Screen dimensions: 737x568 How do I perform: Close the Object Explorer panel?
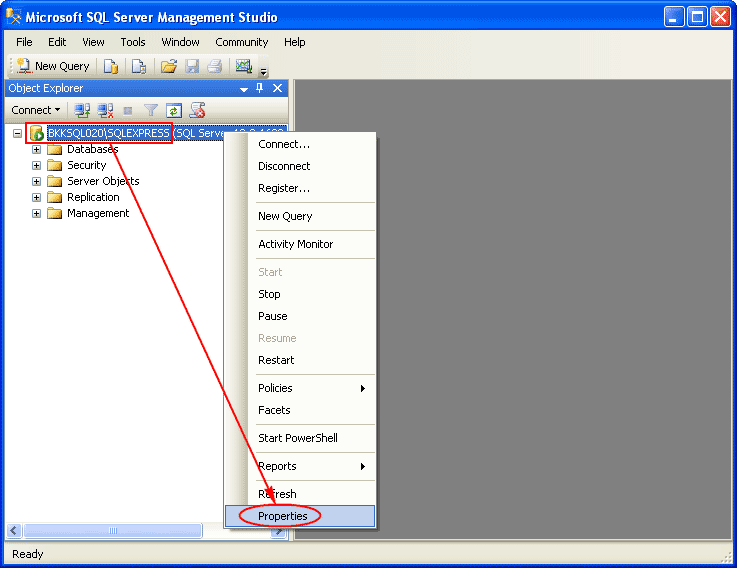coord(277,88)
